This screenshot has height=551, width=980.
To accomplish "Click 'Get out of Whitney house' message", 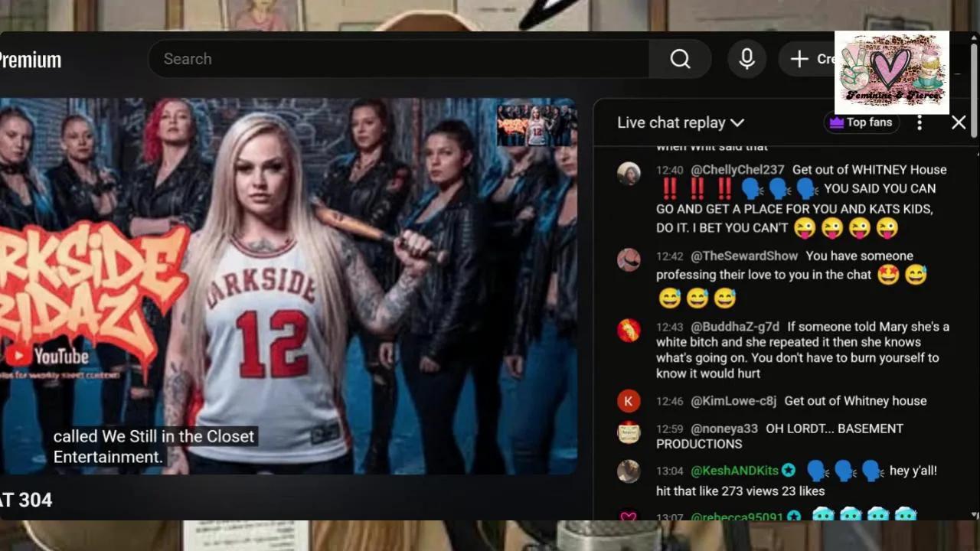I will (x=855, y=401).
